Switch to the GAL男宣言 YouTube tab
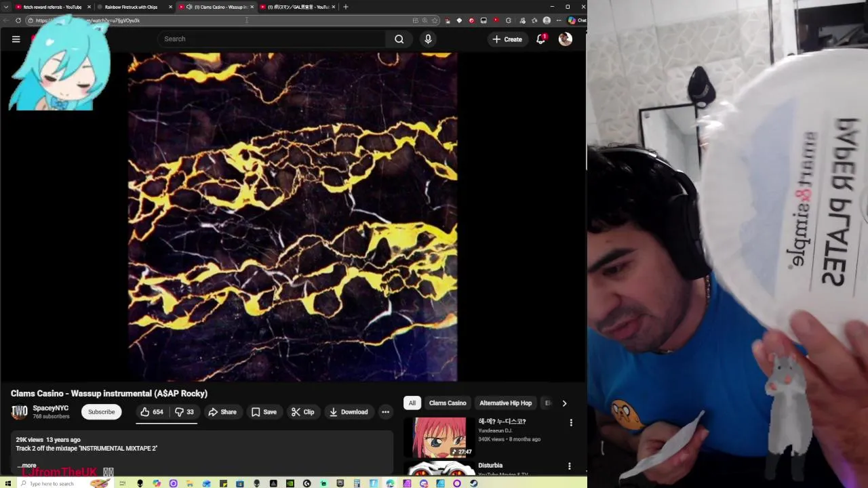The height and width of the screenshot is (488, 868). [x=298, y=7]
